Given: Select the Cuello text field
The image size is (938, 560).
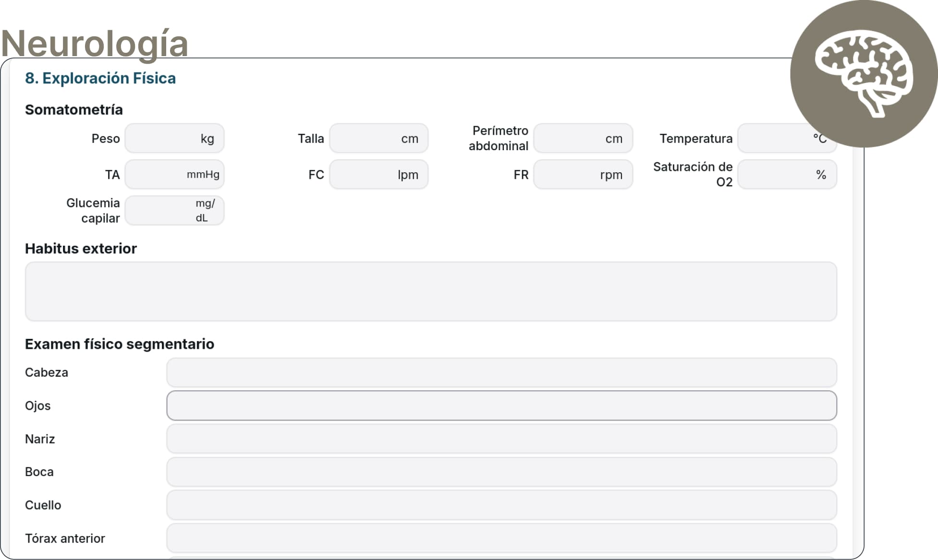Looking at the screenshot, I should click(501, 505).
